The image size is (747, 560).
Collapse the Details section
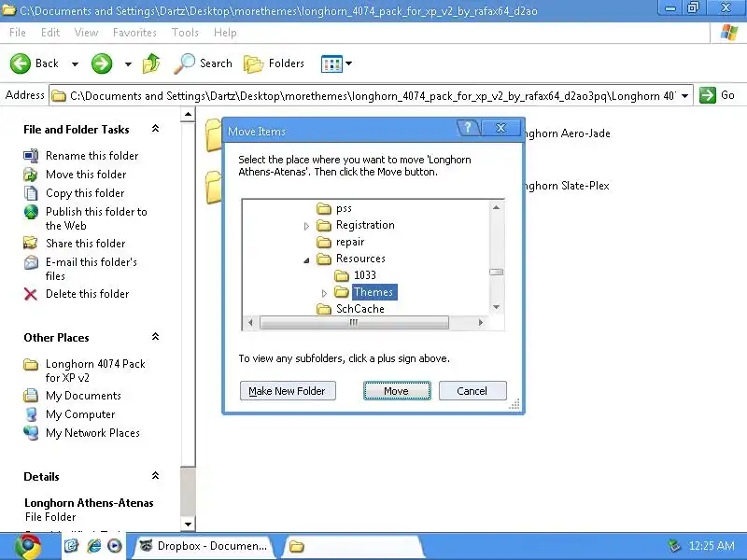click(x=155, y=476)
